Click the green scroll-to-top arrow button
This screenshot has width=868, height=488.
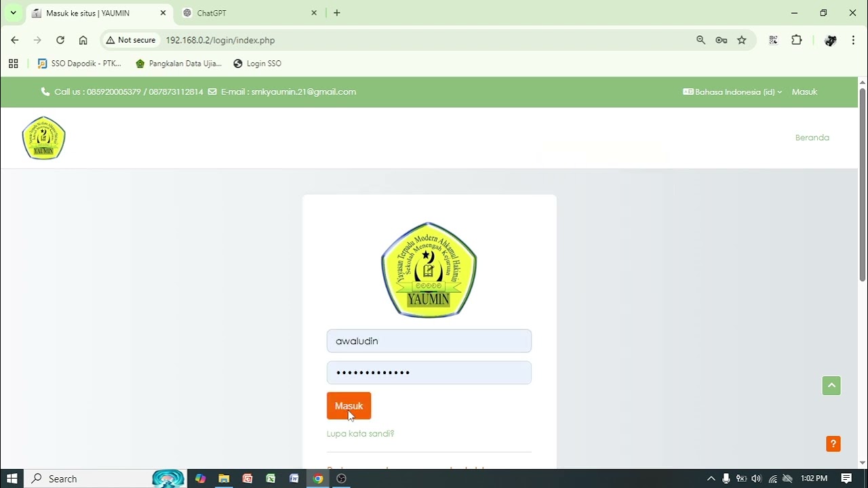(x=831, y=386)
